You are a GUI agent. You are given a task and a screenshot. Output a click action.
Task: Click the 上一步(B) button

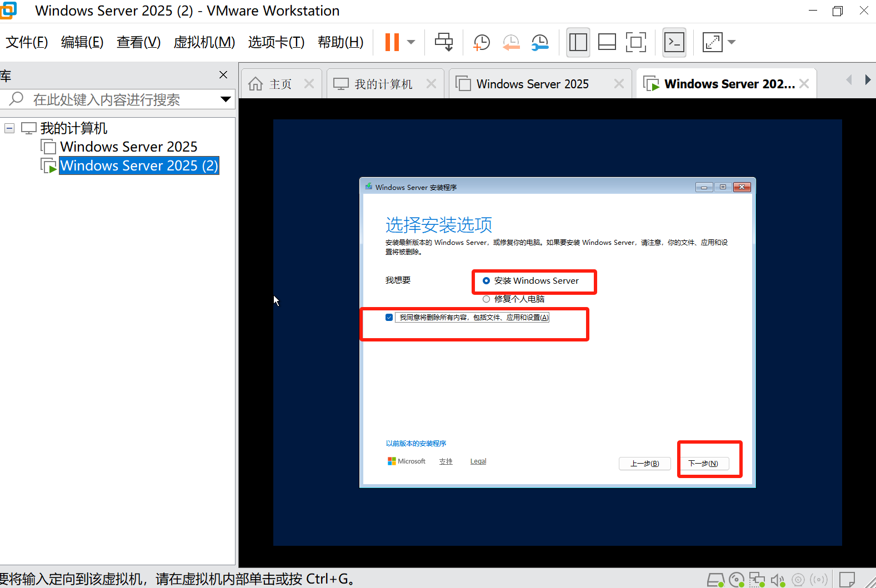coord(645,464)
